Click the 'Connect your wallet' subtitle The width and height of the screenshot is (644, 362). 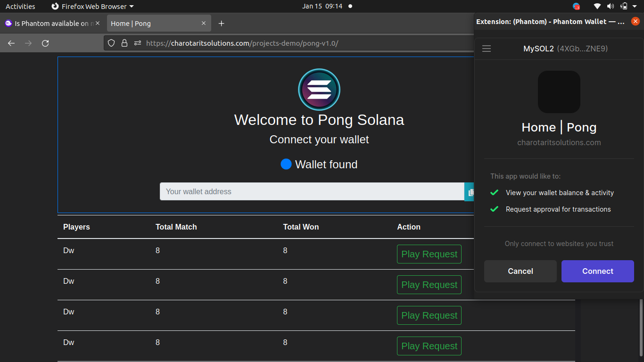[x=319, y=140]
